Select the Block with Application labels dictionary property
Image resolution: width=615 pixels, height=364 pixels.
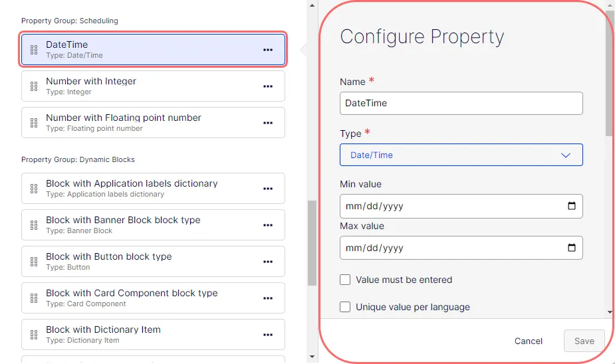tap(153, 189)
